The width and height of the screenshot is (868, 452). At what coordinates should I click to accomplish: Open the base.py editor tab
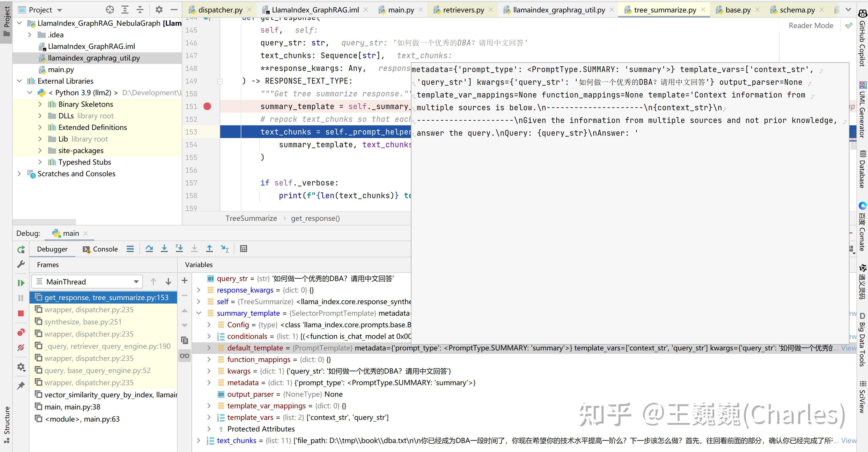[738, 10]
